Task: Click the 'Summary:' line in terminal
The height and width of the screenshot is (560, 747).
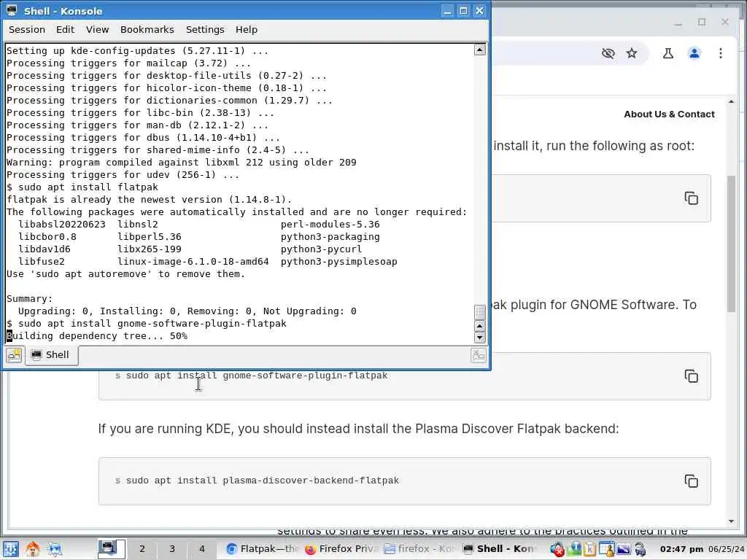Action: coord(29,298)
